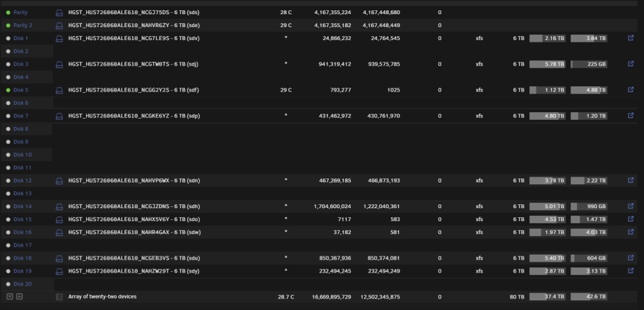Screen dimensions: 644x310
Task: Click the array list icon at the bottom
Action: [59, 297]
